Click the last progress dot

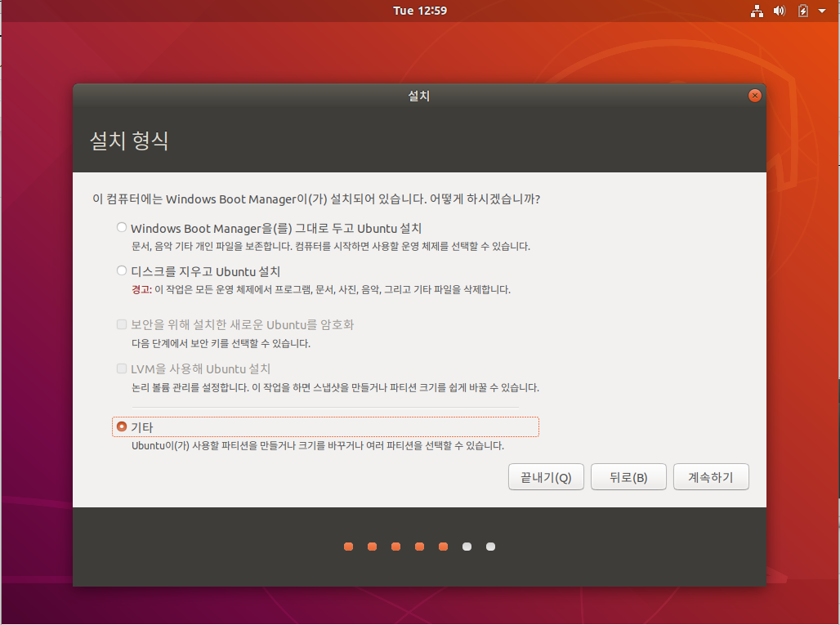490,547
